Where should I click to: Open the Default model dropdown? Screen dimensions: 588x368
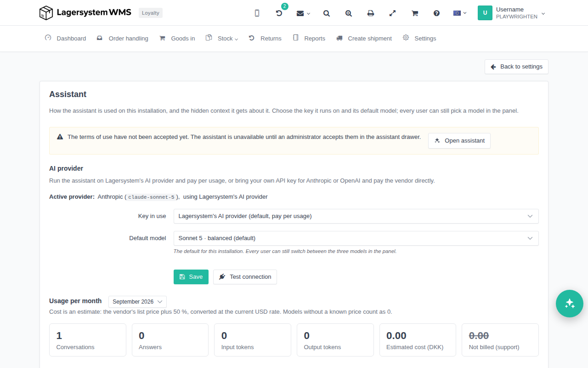point(356,238)
